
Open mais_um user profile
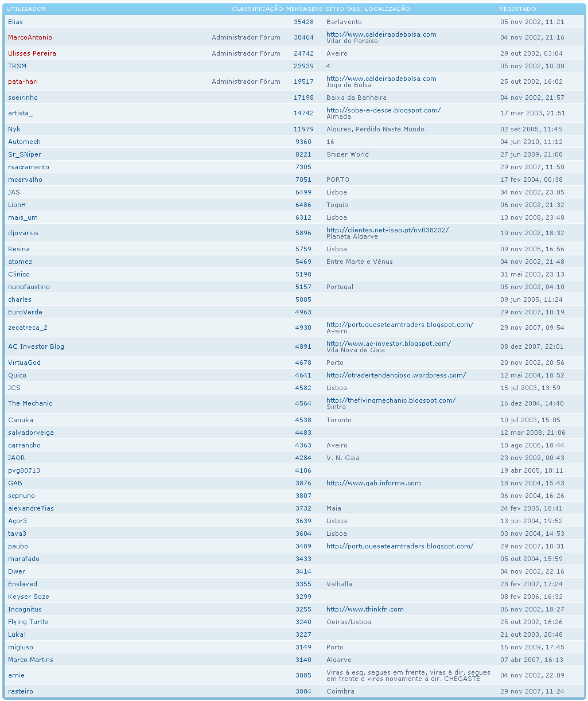pos(23,217)
